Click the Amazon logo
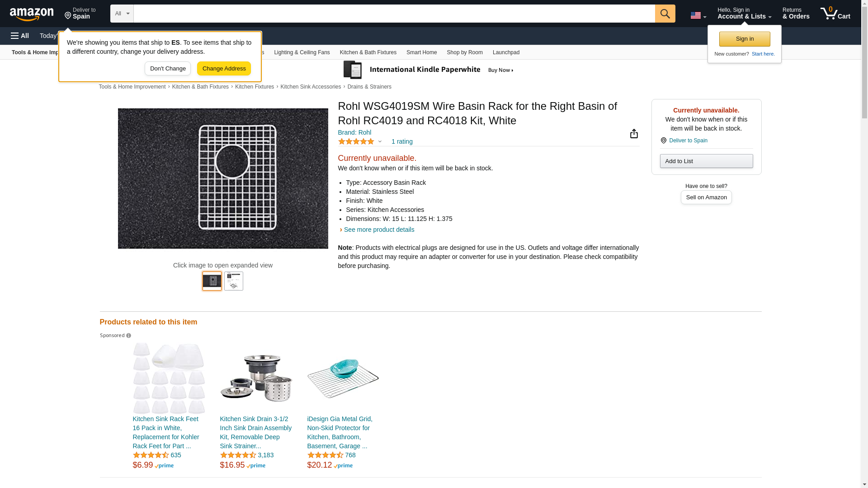 (32, 14)
